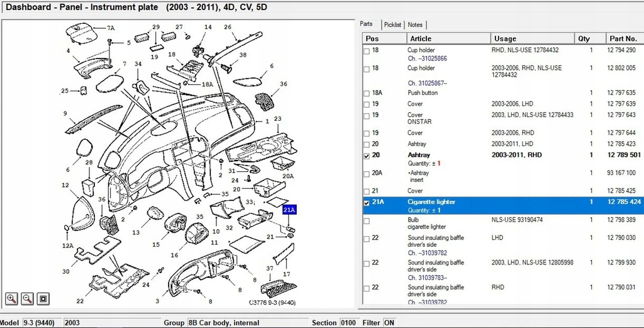Select the highlighted 21A label in diagram
The width and height of the screenshot is (644, 328).
click(289, 210)
